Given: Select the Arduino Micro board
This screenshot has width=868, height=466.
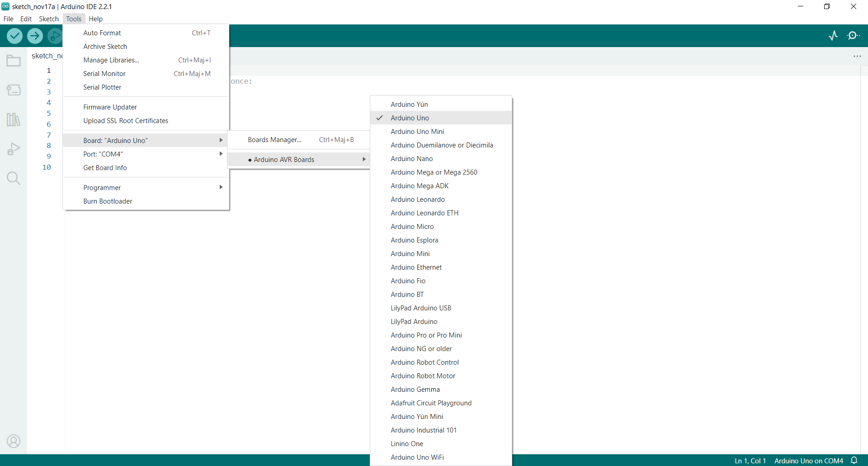Looking at the screenshot, I should coord(441,227).
